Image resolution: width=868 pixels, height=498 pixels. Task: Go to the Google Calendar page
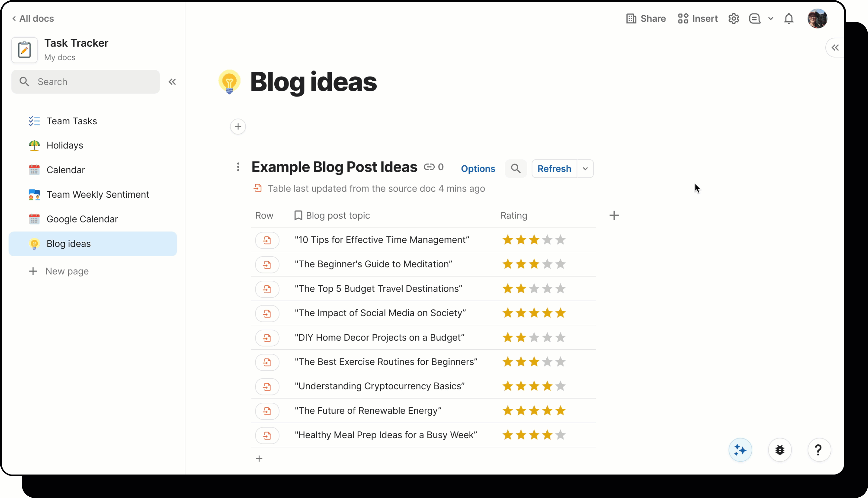tap(82, 219)
